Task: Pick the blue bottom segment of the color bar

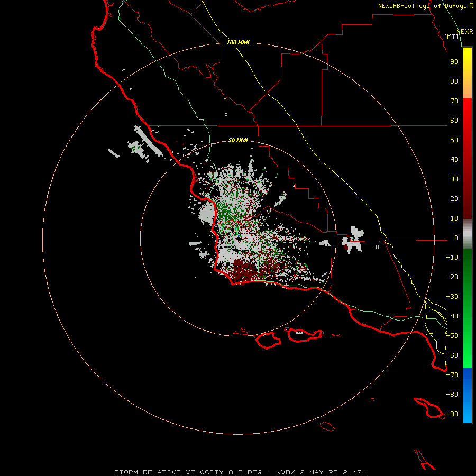Action: [467, 396]
